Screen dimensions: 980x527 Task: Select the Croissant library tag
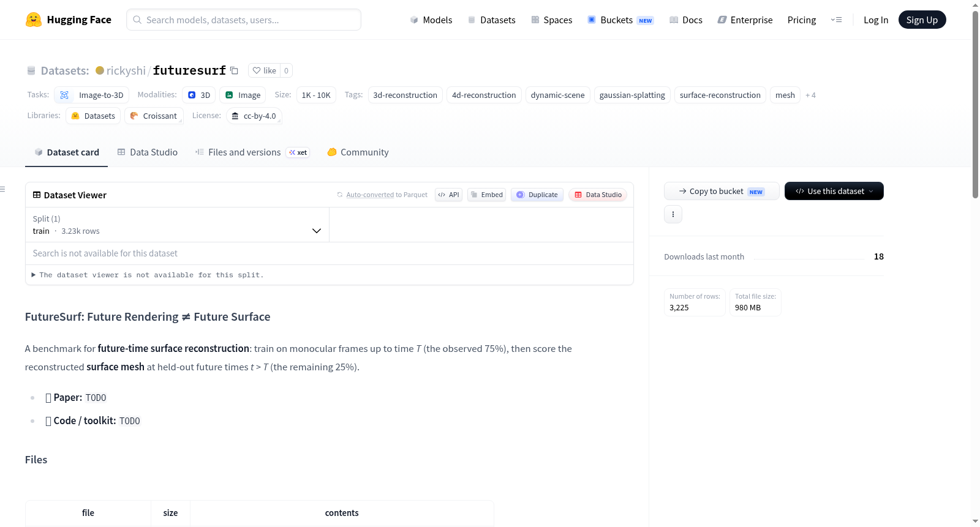[154, 116]
